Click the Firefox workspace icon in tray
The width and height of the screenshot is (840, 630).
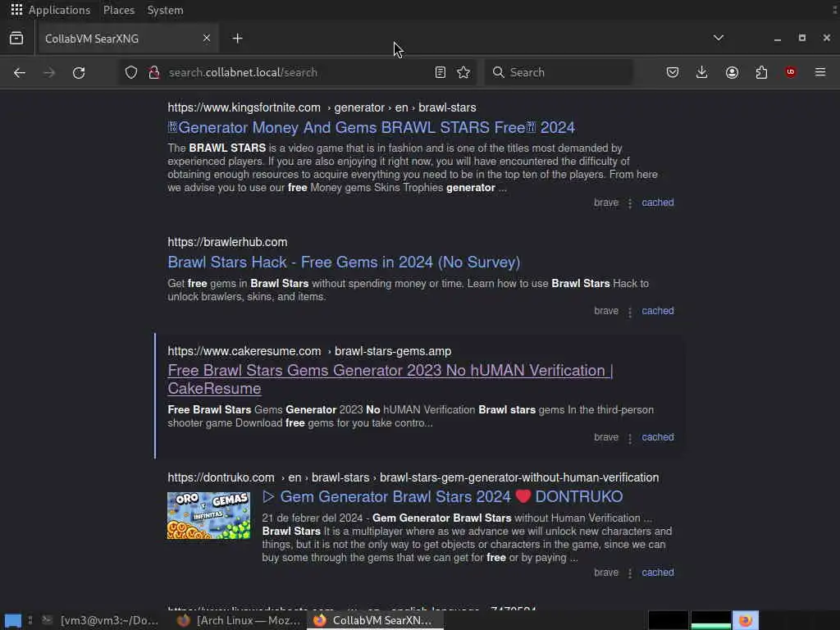pos(746,620)
